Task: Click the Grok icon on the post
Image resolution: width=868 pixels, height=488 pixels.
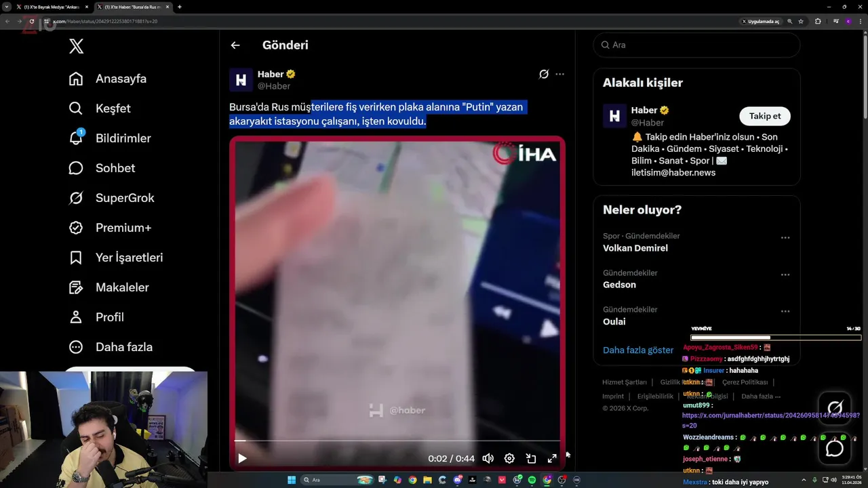Action: [544, 74]
